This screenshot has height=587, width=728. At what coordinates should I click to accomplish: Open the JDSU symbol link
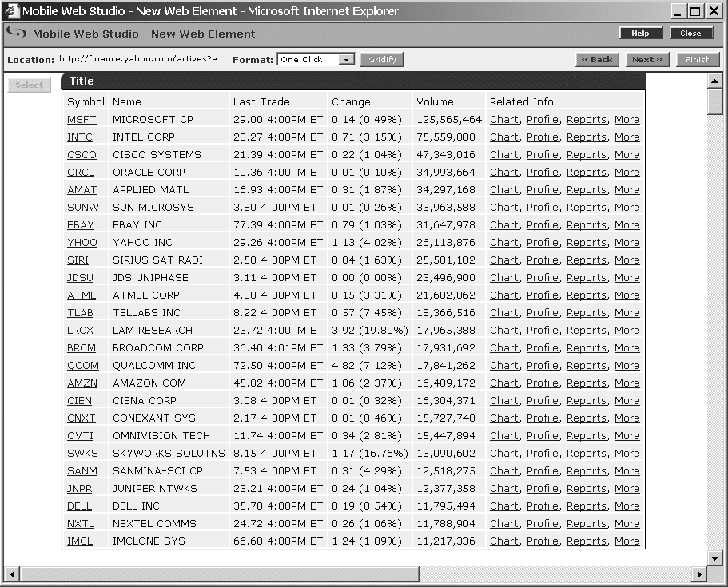[x=81, y=277]
